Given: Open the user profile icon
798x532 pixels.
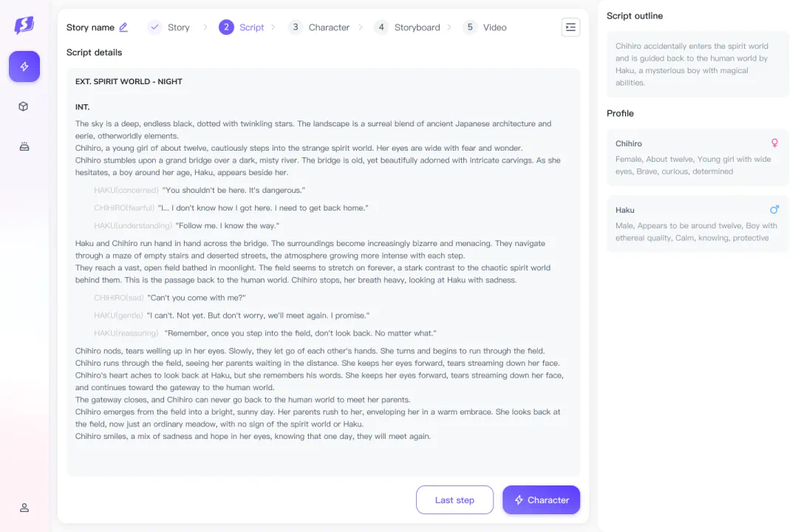Looking at the screenshot, I should [24, 508].
